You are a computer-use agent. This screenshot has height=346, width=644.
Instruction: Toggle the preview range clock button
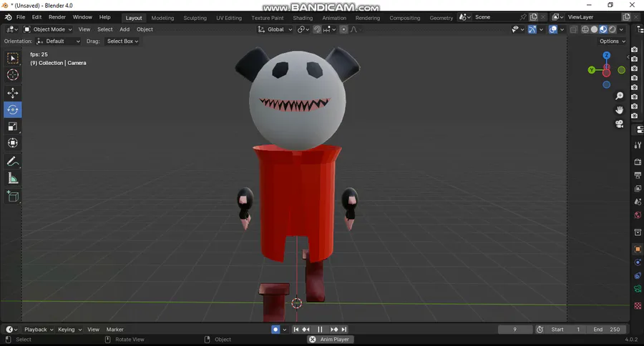540,330
